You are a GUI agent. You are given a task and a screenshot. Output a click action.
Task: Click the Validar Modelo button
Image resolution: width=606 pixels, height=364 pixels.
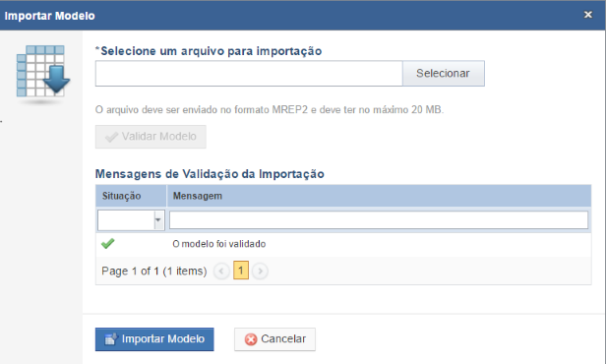[151, 137]
